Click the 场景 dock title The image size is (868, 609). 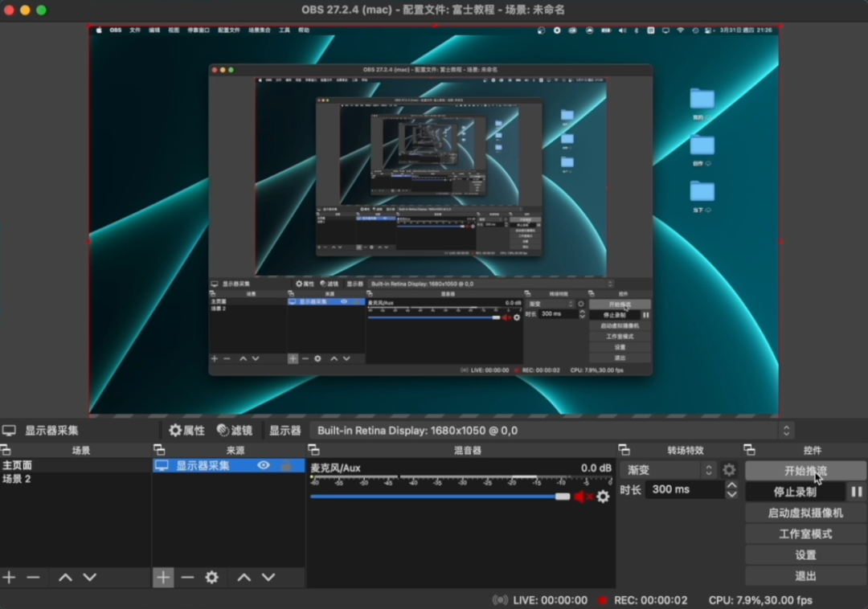(x=81, y=450)
